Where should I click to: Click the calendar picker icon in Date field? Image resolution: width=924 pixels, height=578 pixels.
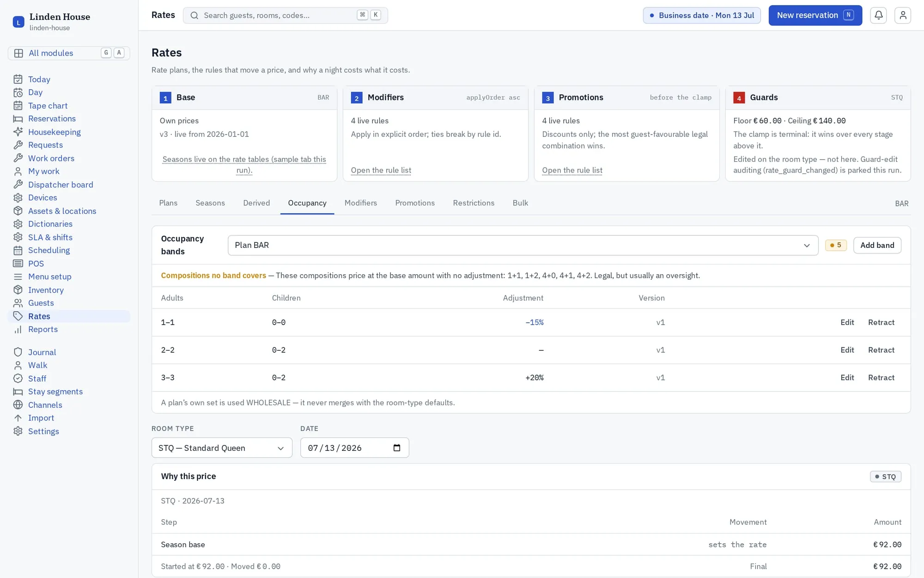click(x=396, y=448)
